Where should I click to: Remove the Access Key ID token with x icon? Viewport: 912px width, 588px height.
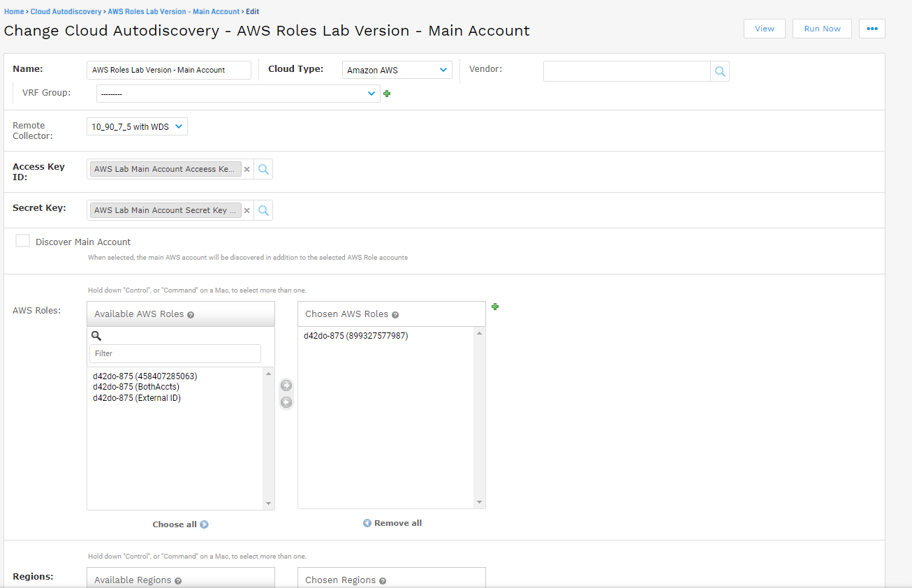click(x=247, y=169)
